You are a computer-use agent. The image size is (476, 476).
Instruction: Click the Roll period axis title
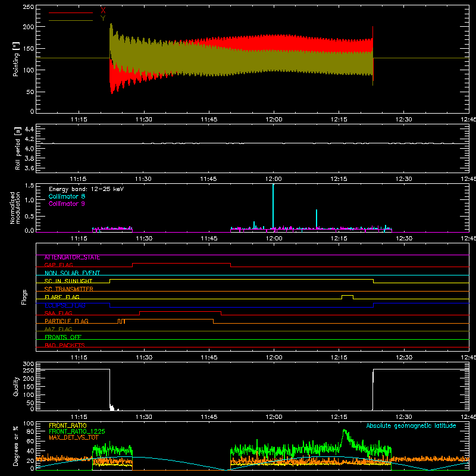pyautogui.click(x=18, y=148)
